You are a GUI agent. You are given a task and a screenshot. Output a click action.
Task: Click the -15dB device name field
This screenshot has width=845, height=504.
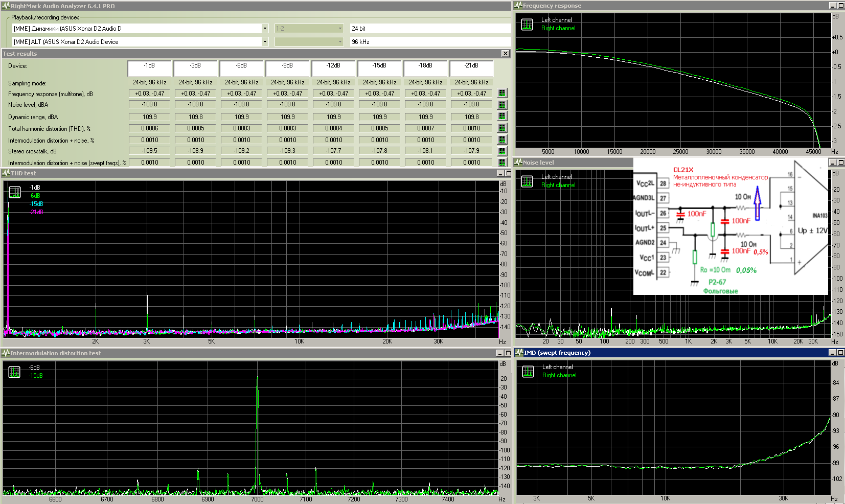point(379,68)
